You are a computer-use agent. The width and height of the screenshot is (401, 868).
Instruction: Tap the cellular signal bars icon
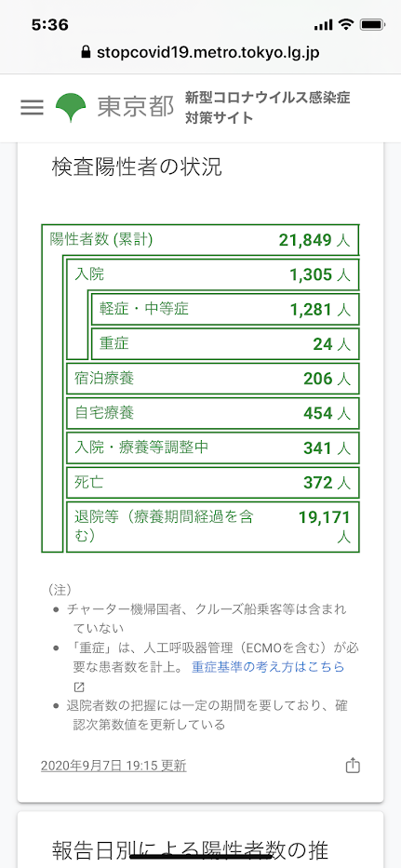tap(323, 25)
